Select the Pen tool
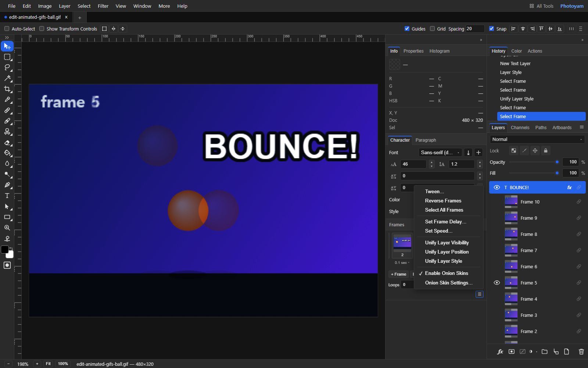Screen dimensions: 588x368 pos(7,185)
